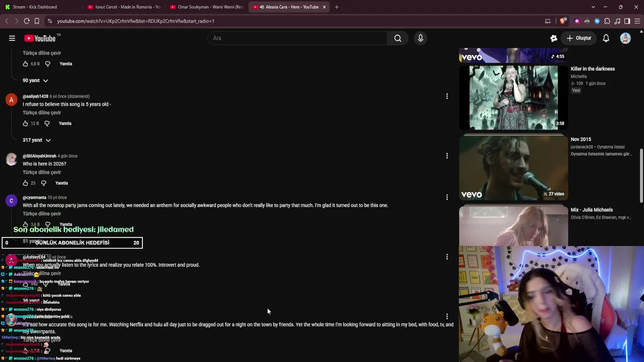
Task: Mute the Alessia Cara tab audio
Action: tap(262, 7)
